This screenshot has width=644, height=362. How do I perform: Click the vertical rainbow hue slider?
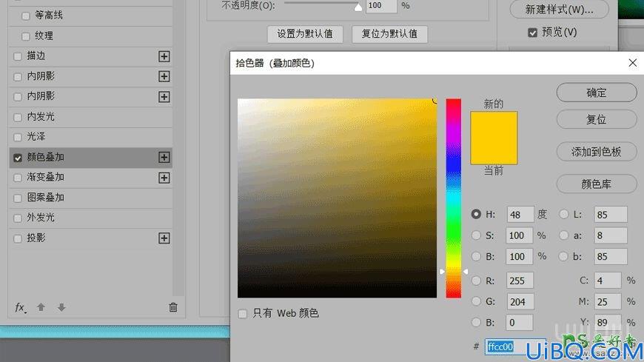(x=454, y=198)
